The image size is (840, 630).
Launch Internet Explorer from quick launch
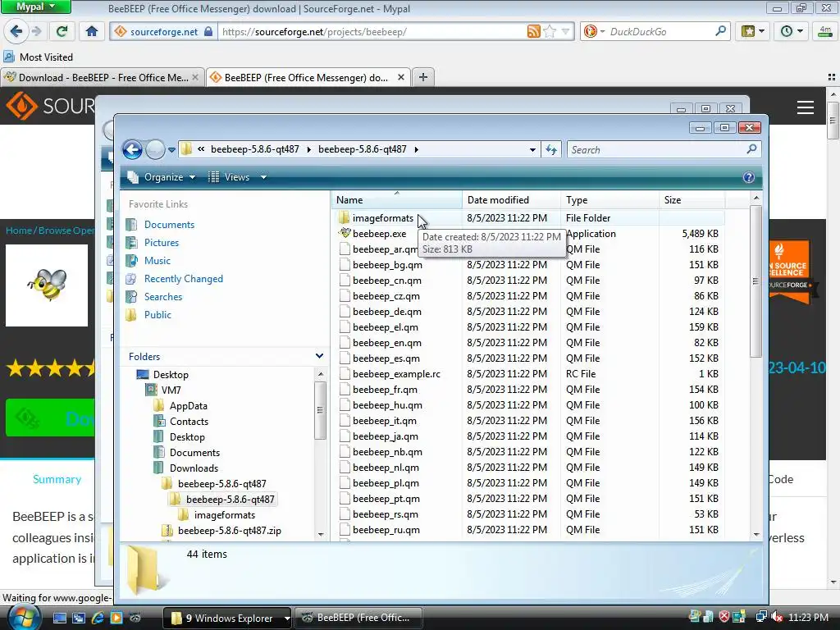98,618
